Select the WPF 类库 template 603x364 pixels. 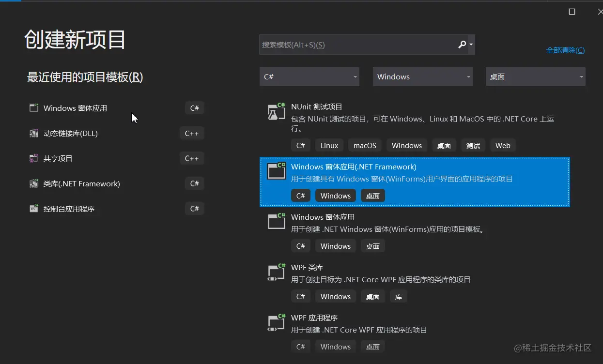pyautogui.click(x=415, y=282)
